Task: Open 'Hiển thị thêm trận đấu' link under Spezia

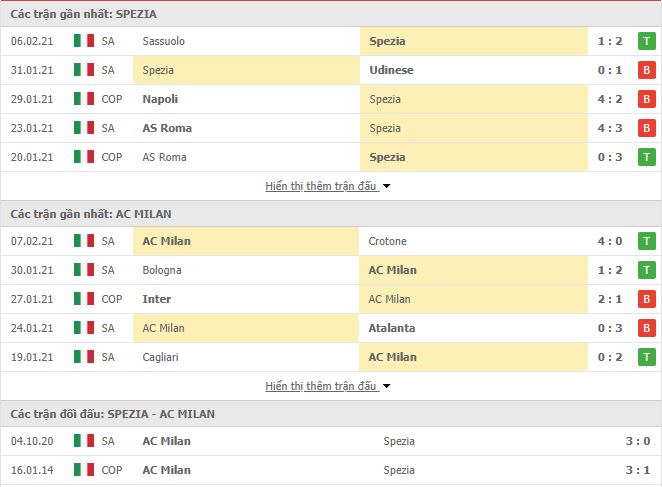Action: tap(320, 186)
